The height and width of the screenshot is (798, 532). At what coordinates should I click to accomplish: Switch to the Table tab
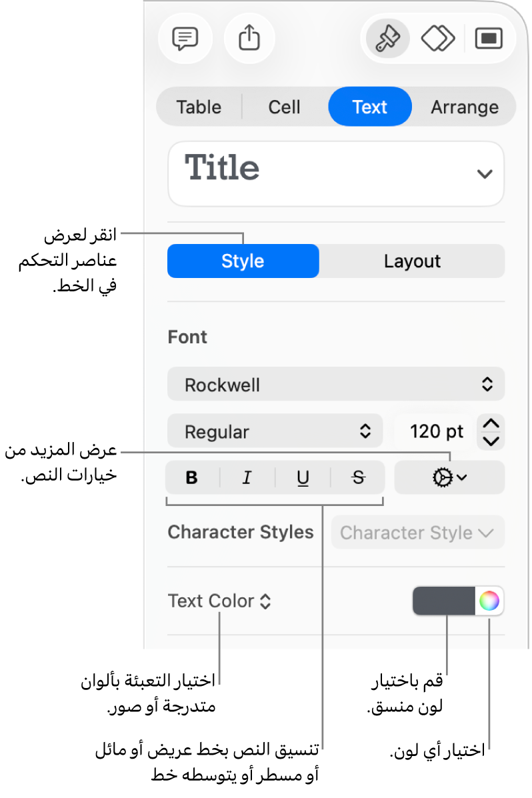tap(199, 107)
